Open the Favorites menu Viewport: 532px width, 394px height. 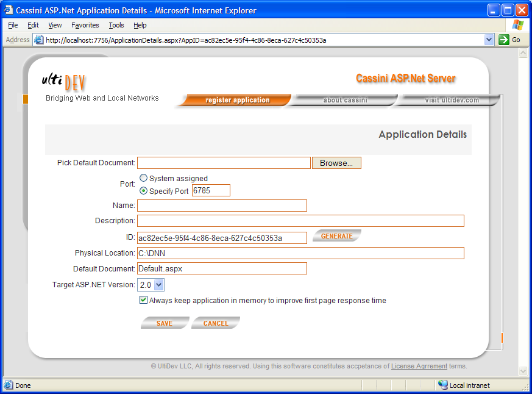coord(85,25)
